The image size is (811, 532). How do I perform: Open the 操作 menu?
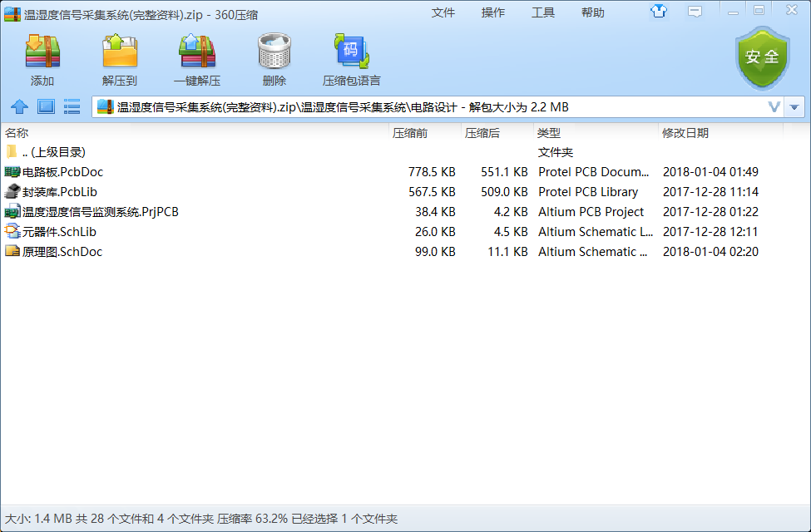pyautogui.click(x=493, y=12)
